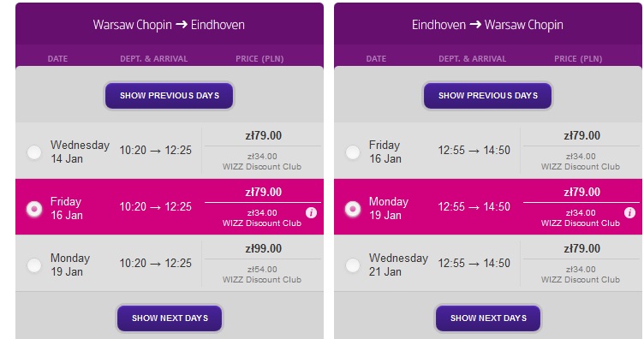The image size is (644, 339).
Task: Show previous days for Eindhoven to Warsaw
Action: (x=487, y=96)
